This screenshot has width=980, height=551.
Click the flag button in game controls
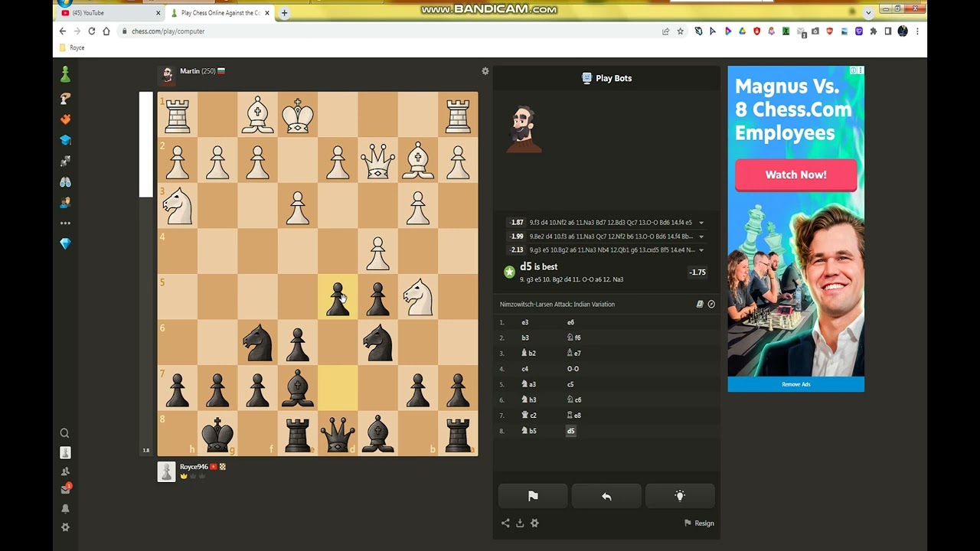click(x=533, y=496)
